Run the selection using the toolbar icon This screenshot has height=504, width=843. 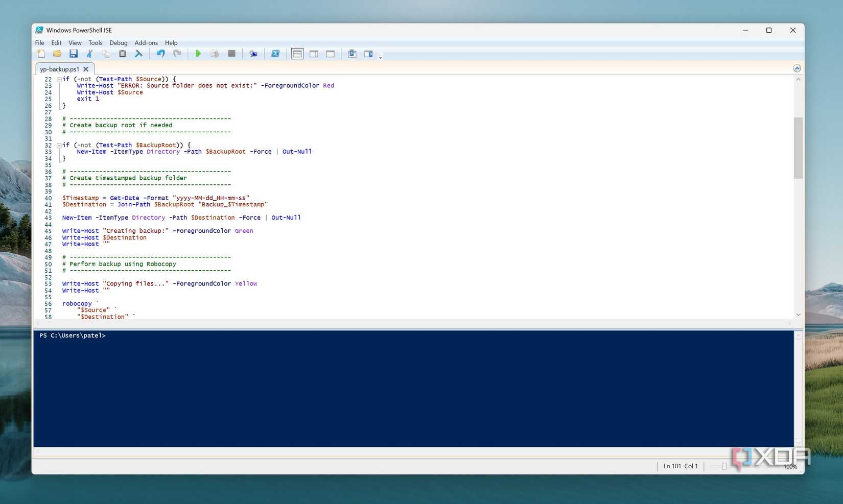click(x=215, y=54)
